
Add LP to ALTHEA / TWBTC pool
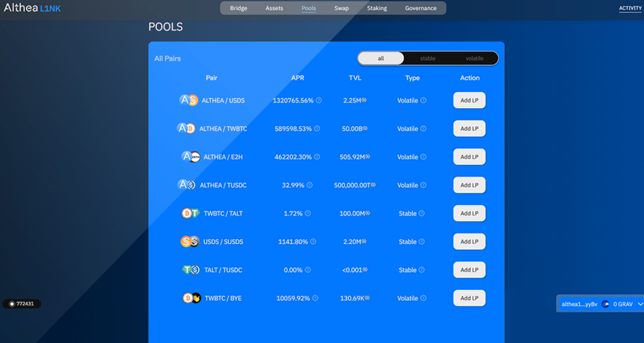coord(469,129)
